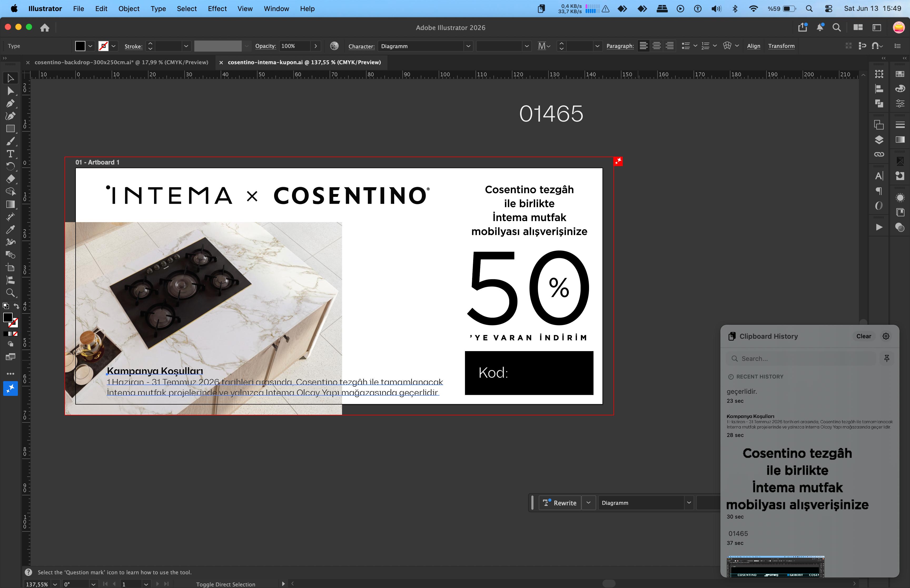Viewport: 910px width, 588px height.
Task: Open the Align panel link
Action: pyautogui.click(x=753, y=46)
